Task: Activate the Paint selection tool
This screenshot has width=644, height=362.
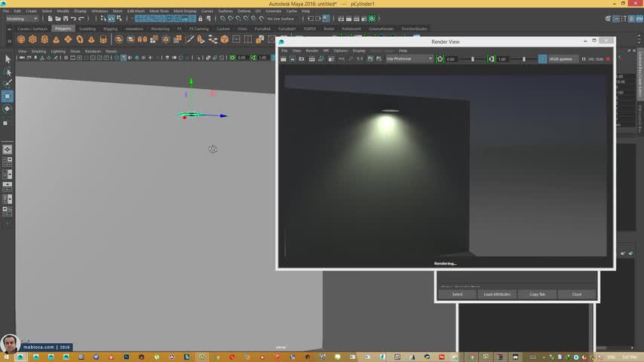Action: pos(8,84)
